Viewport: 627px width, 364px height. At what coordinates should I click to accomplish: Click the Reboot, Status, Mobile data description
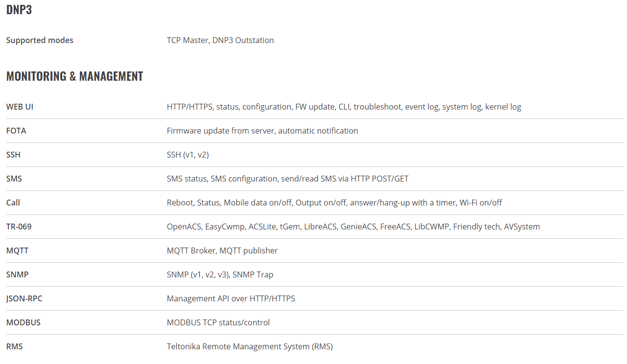pyautogui.click(x=334, y=203)
